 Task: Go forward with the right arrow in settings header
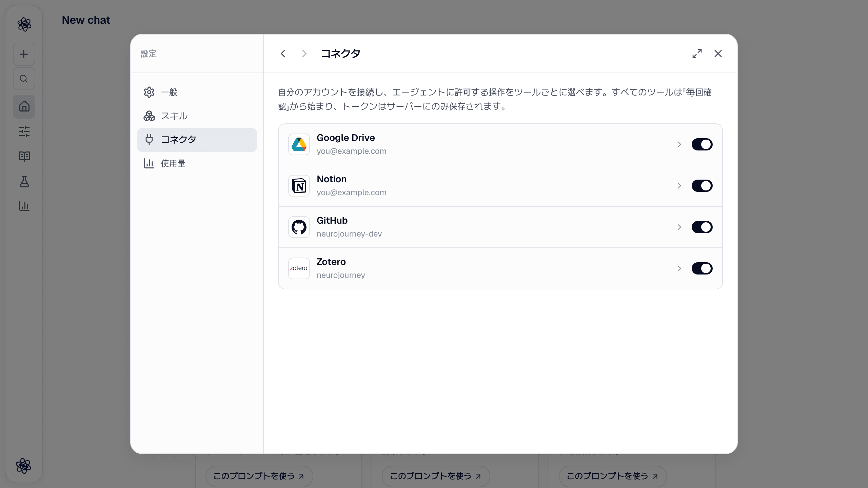[x=304, y=54]
